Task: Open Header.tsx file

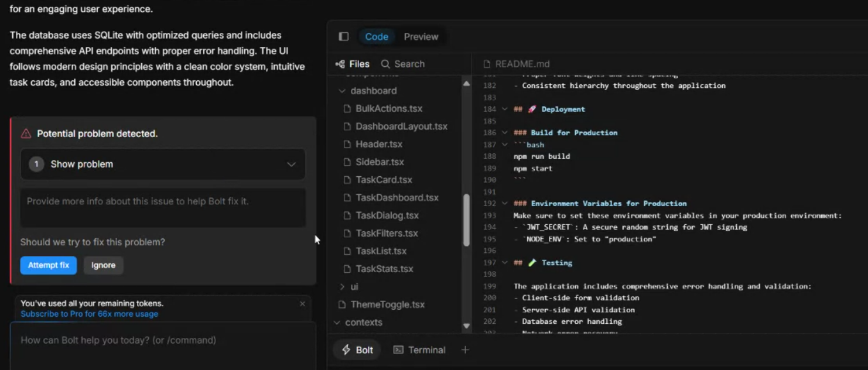Action: (379, 144)
